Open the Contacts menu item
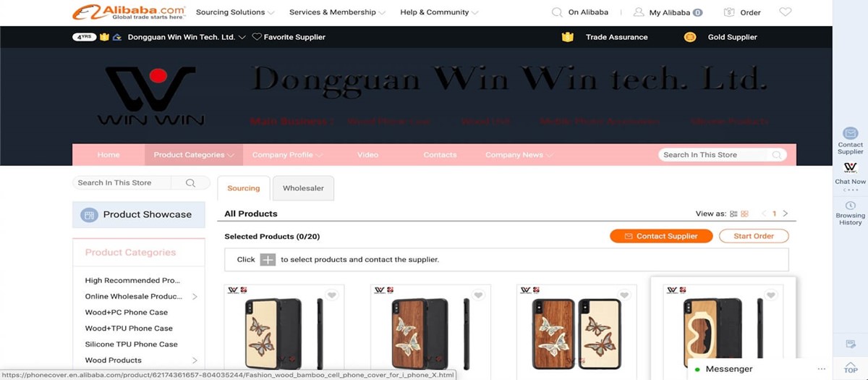Screen dimensions: 868x380 pos(440,155)
